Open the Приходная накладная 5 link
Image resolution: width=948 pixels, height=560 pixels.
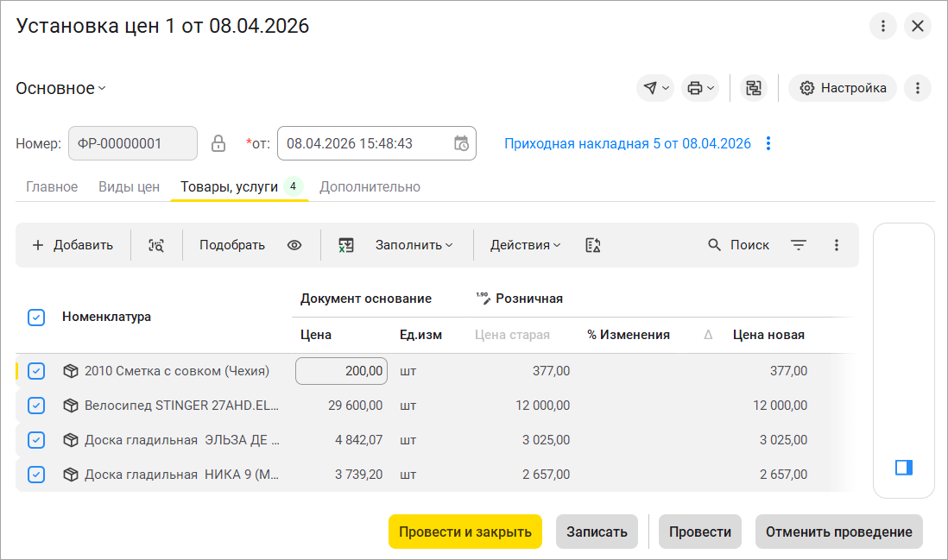point(628,143)
